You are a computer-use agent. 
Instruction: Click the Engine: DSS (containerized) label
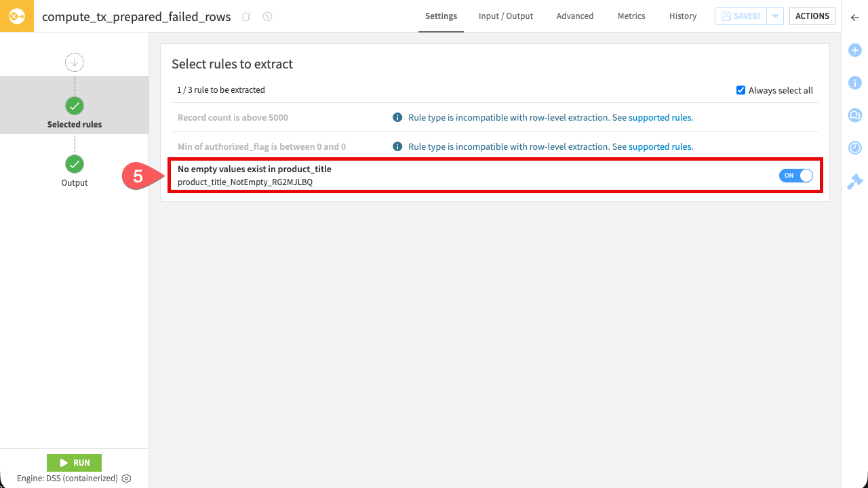point(67,479)
